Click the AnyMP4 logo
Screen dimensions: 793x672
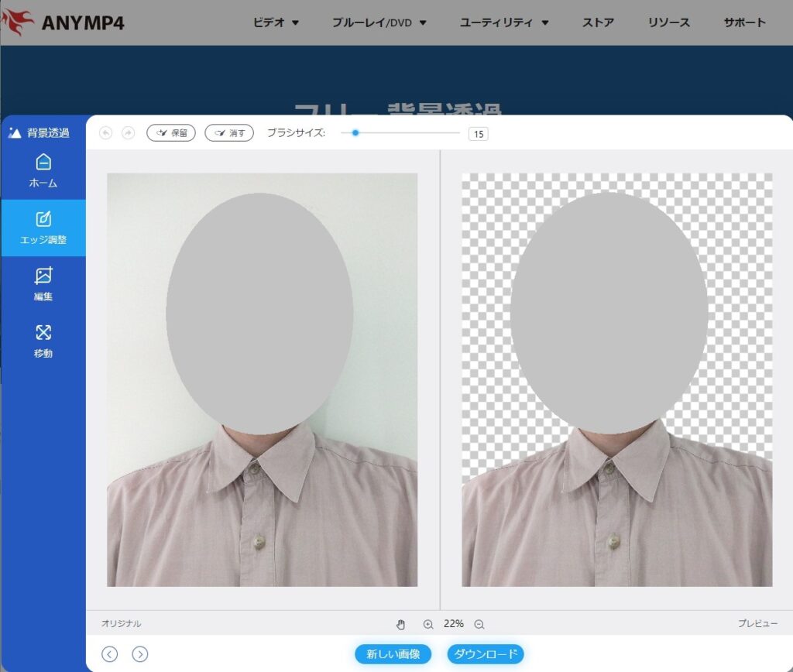pos(64,22)
